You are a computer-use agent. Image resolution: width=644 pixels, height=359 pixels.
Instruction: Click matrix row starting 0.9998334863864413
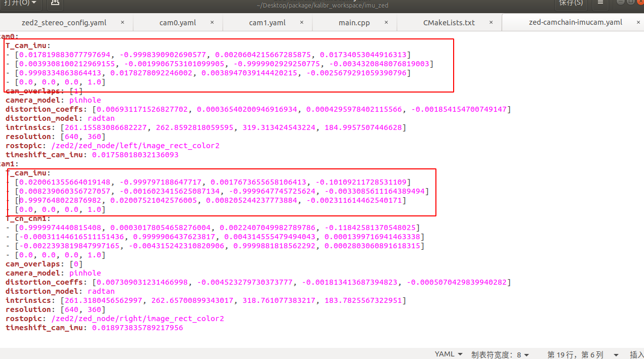208,73
